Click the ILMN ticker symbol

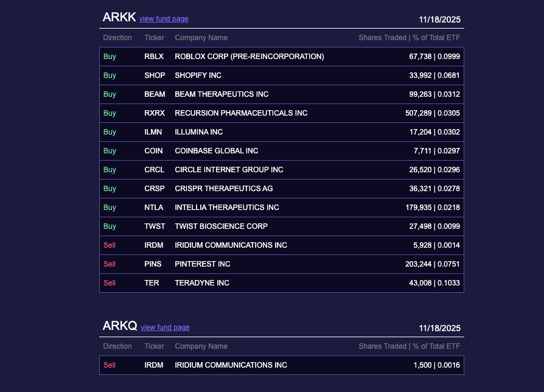point(153,132)
